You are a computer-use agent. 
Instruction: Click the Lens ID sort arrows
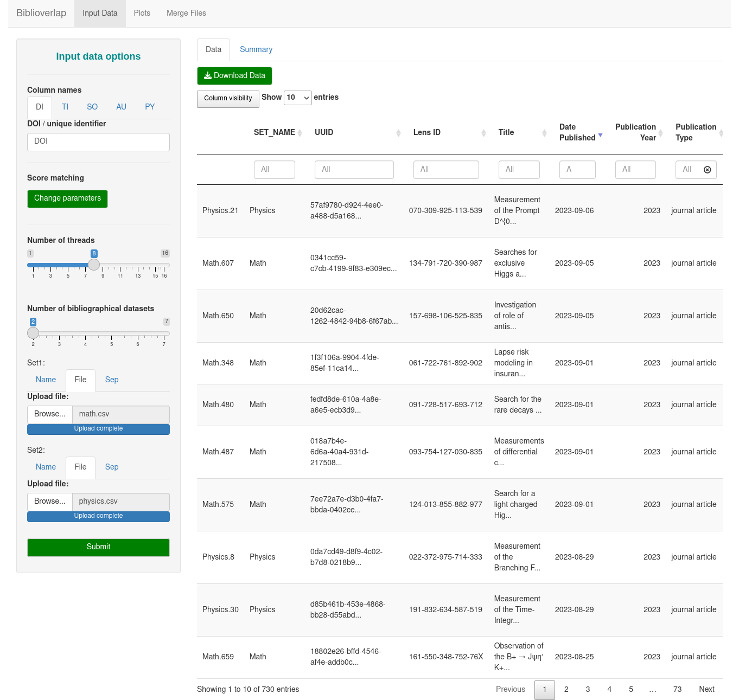tap(483, 133)
